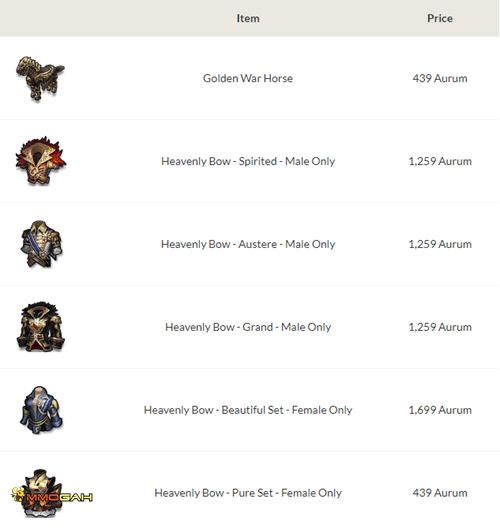500x529 pixels.
Task: Click the Price column header
Action: (x=440, y=18)
